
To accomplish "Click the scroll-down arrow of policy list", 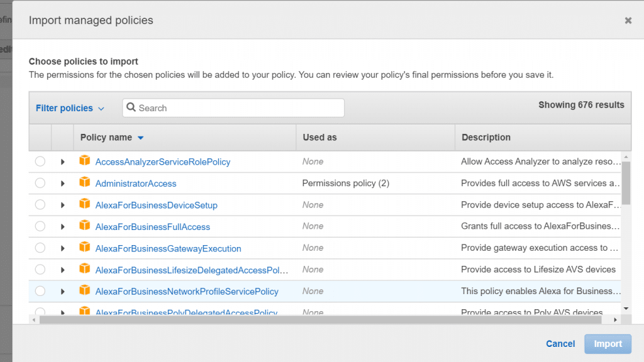I will click(626, 309).
